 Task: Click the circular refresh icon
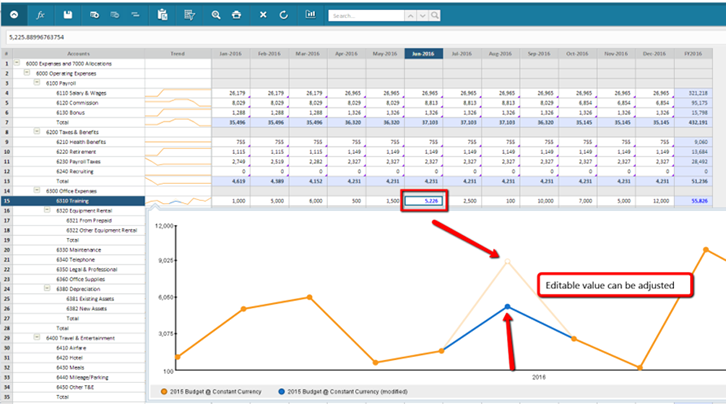pyautogui.click(x=284, y=15)
